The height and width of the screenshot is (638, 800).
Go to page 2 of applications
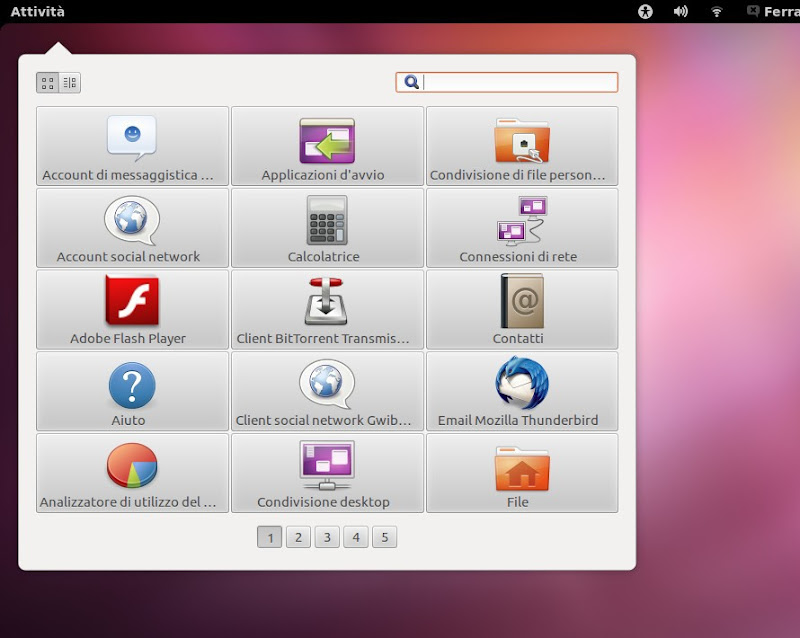coord(298,537)
